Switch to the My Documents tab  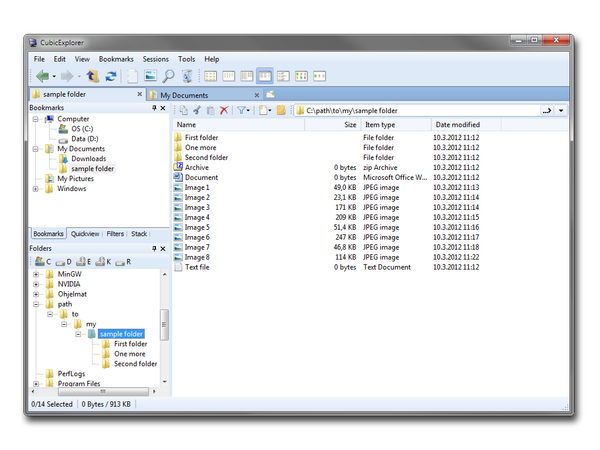pos(205,95)
